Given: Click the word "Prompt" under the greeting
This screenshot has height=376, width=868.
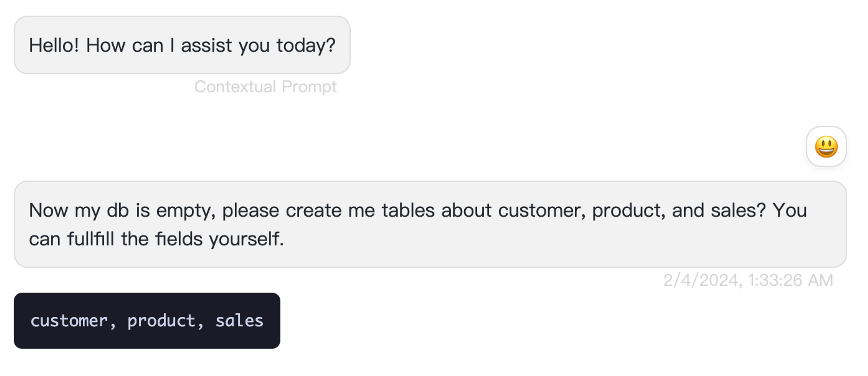Looking at the screenshot, I should [309, 87].
